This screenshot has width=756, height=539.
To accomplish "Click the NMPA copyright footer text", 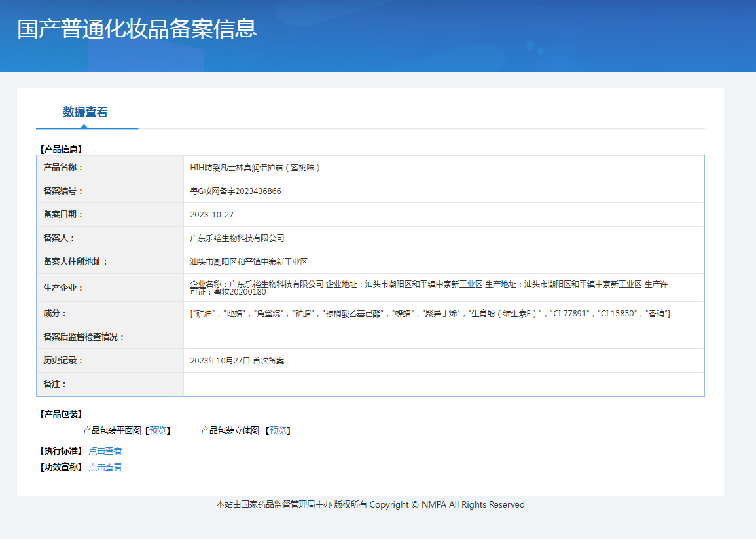I will tap(370, 504).
